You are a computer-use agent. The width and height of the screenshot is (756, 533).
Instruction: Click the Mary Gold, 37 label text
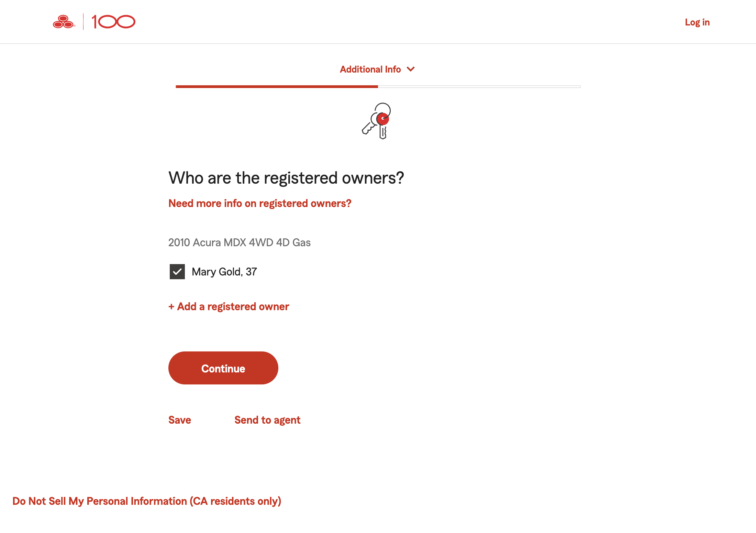224,272
